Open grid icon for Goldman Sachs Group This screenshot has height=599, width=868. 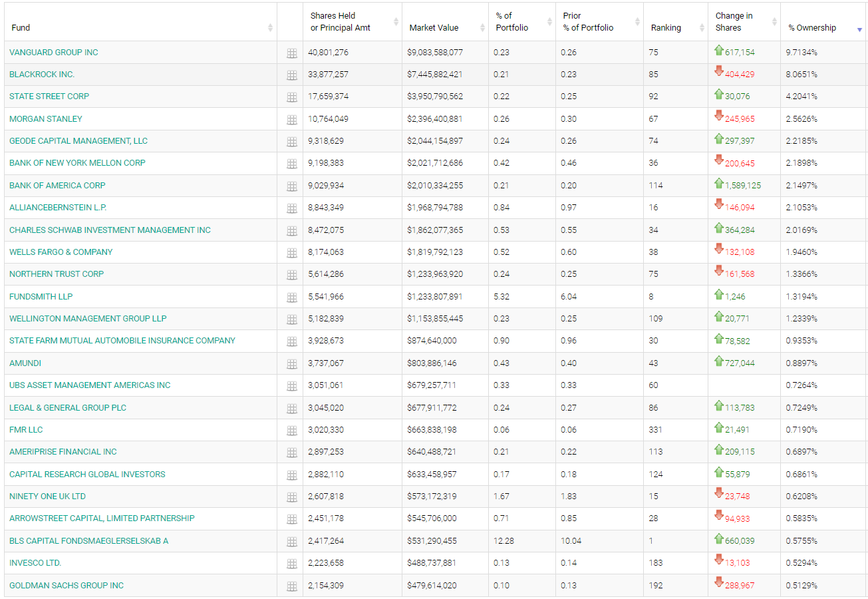click(x=291, y=586)
